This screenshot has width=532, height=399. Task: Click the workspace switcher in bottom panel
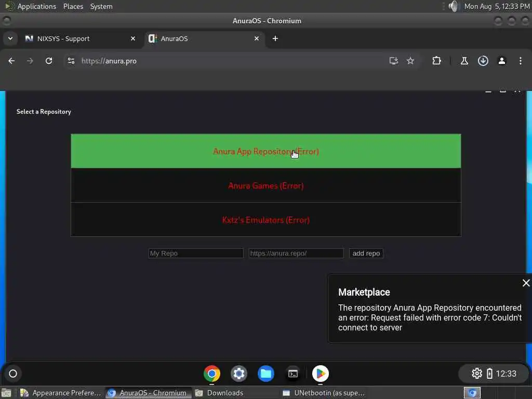[472, 393]
